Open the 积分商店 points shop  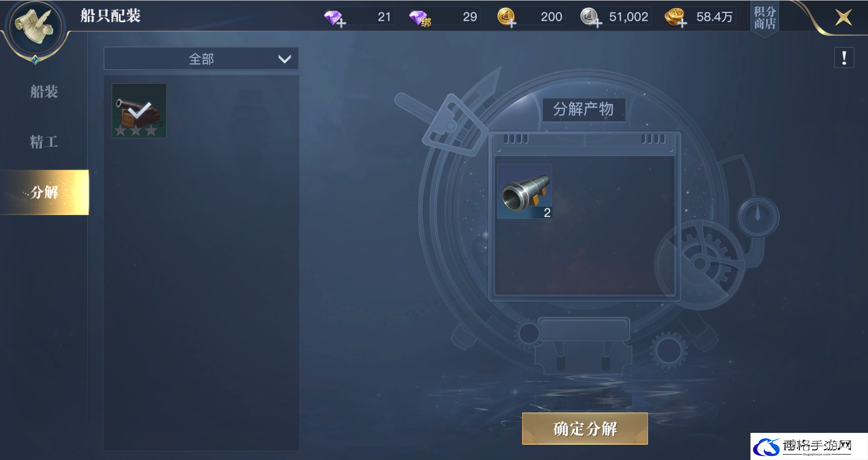[x=764, y=18]
